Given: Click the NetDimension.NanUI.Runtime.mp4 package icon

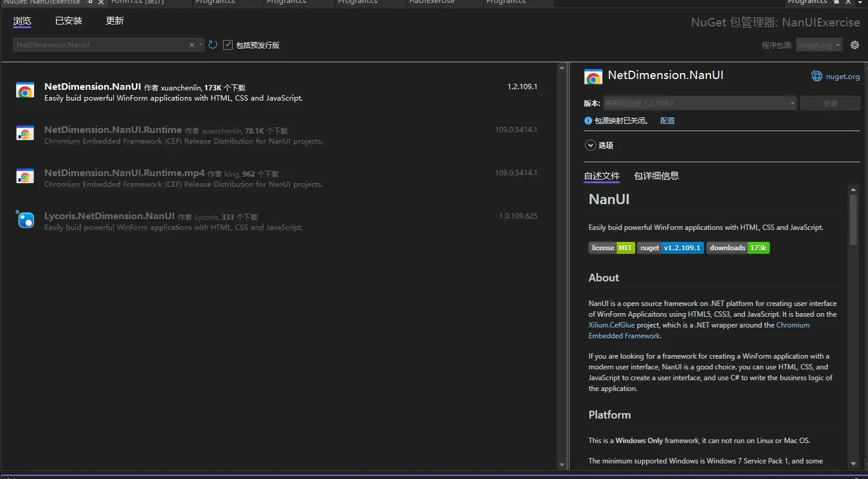Looking at the screenshot, I should pyautogui.click(x=25, y=177).
